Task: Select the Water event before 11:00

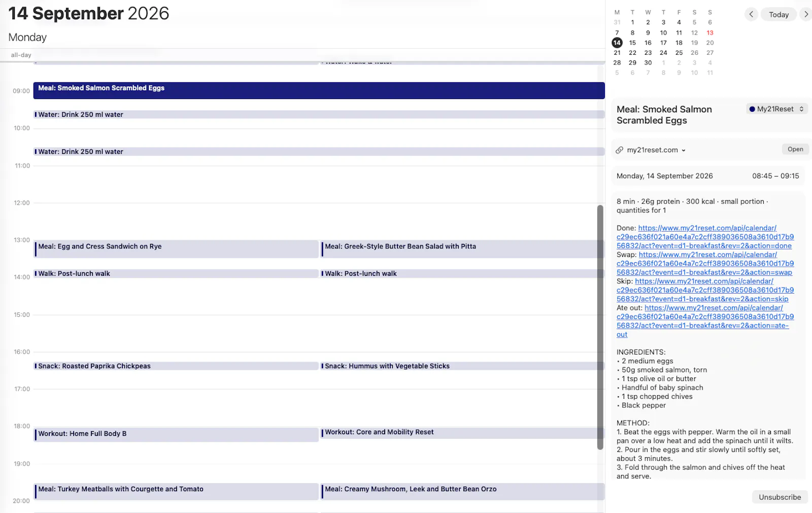Action: click(319, 151)
